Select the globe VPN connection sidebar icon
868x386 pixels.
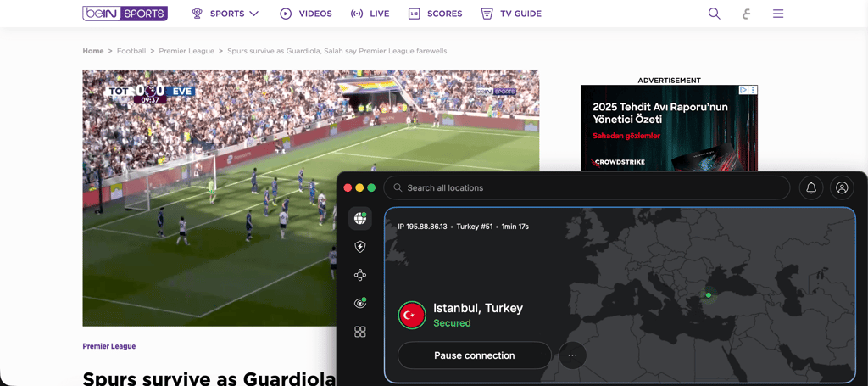click(x=359, y=218)
